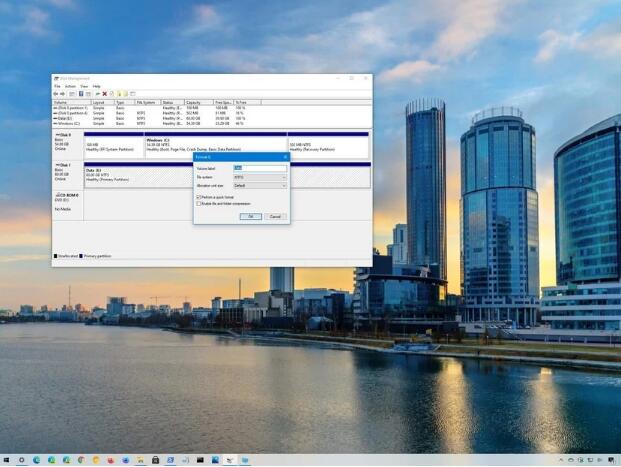Show hidden system tray icons chevron

[x=561, y=460]
